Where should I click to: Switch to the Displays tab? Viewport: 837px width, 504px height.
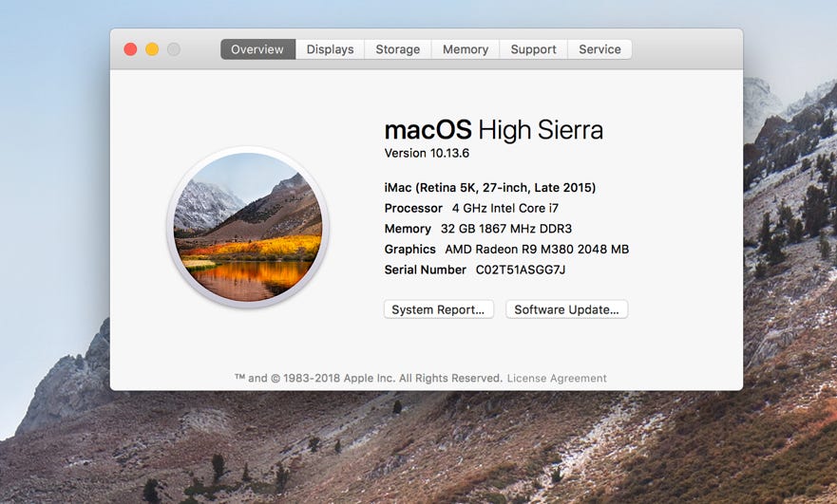[x=330, y=49]
